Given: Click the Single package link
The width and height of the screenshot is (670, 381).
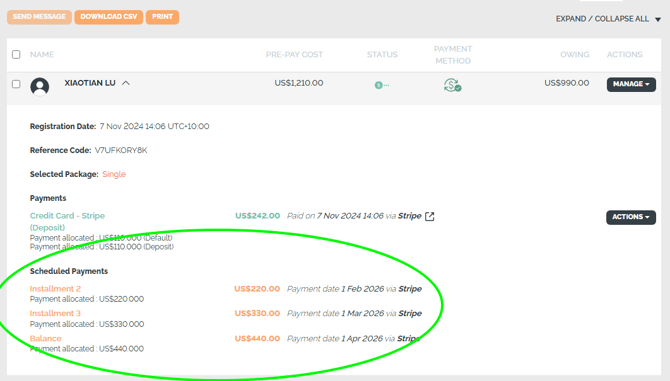Looking at the screenshot, I should 114,174.
